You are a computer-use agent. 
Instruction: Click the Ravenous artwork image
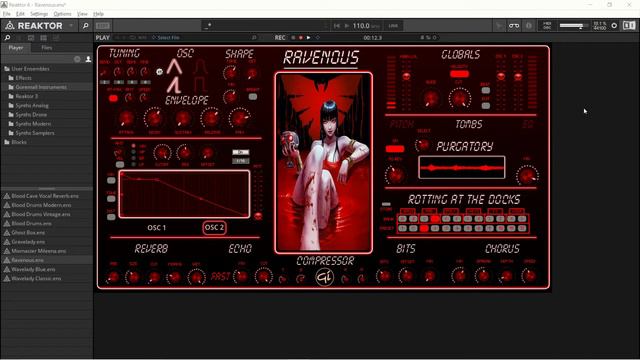click(324, 163)
